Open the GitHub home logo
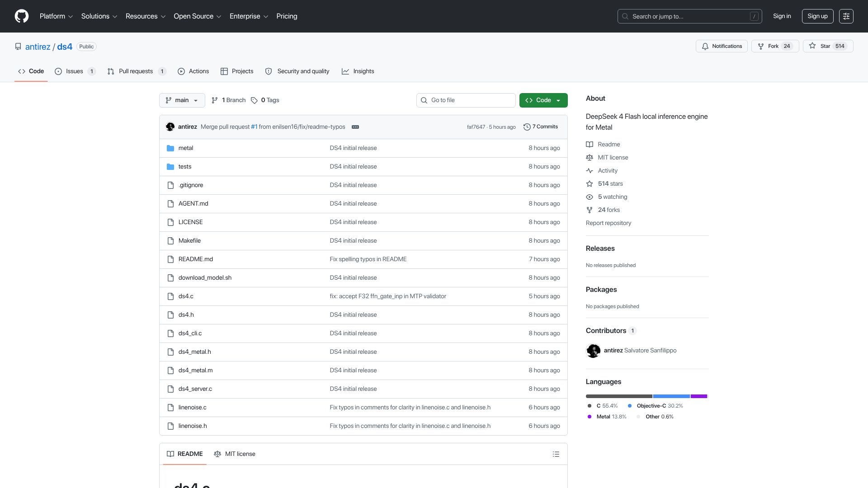 (22, 16)
